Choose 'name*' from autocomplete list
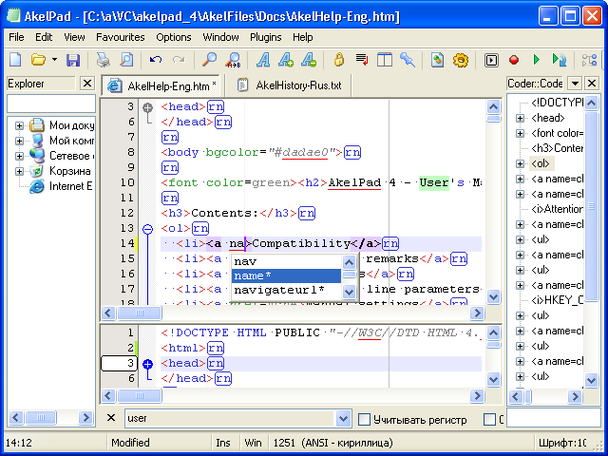 point(287,276)
